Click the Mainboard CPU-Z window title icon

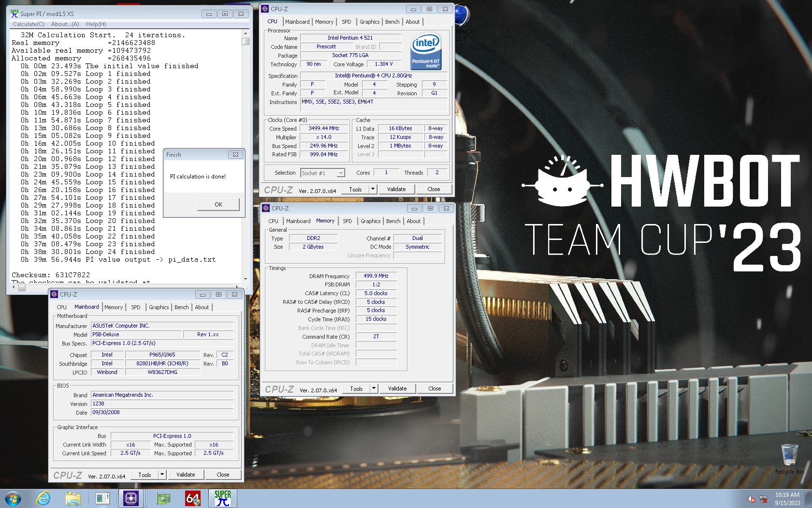coord(54,294)
